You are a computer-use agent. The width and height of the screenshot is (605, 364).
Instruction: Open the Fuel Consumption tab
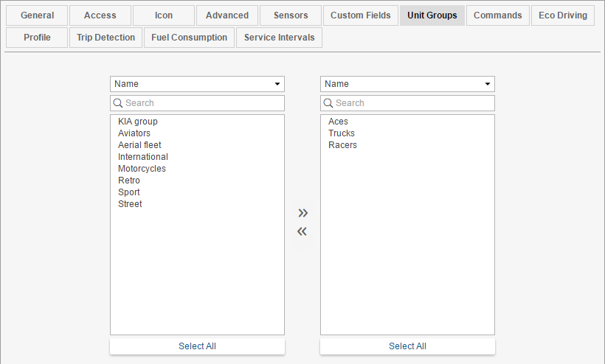click(189, 38)
